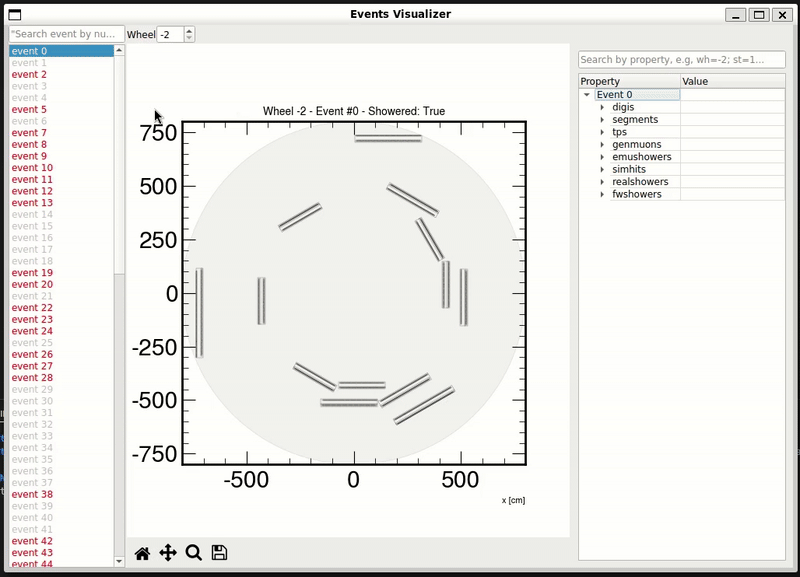
Task: Click the Home reset view icon
Action: pos(142,553)
